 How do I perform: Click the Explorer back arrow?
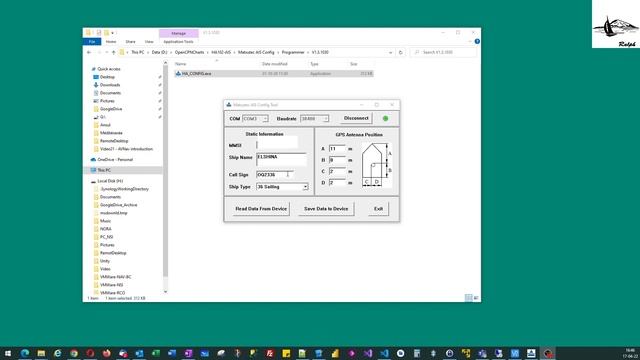pyautogui.click(x=89, y=52)
